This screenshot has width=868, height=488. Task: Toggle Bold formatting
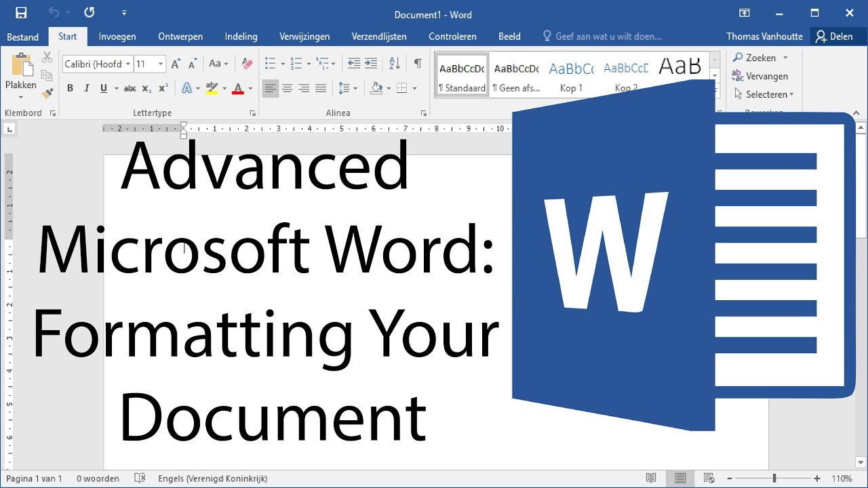click(70, 88)
